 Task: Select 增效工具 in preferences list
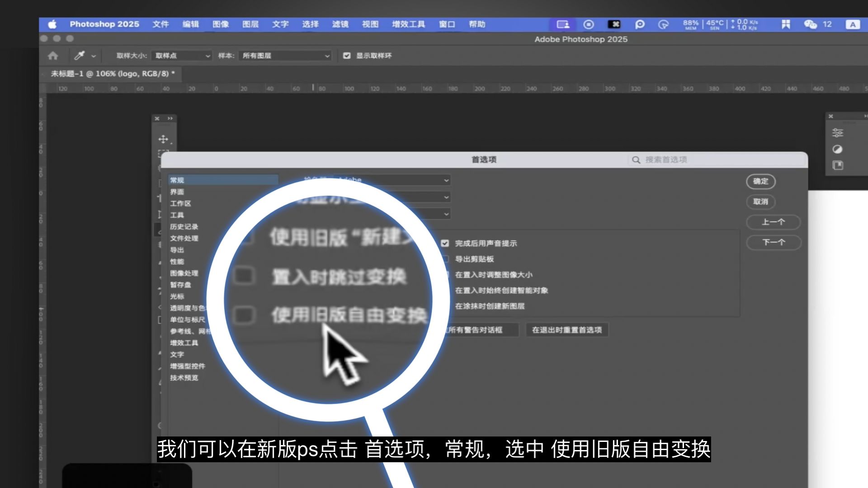pyautogui.click(x=184, y=343)
